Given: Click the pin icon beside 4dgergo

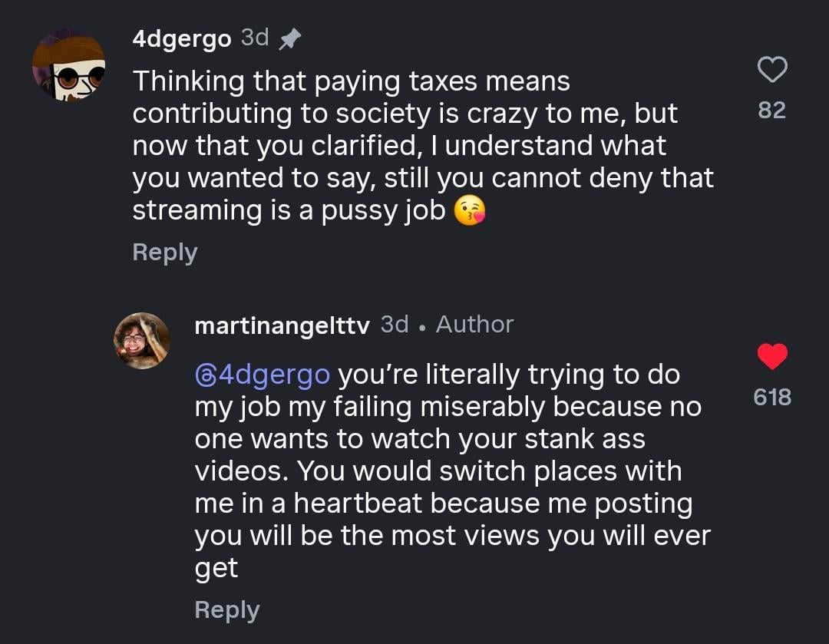Looking at the screenshot, I should pyautogui.click(x=289, y=39).
